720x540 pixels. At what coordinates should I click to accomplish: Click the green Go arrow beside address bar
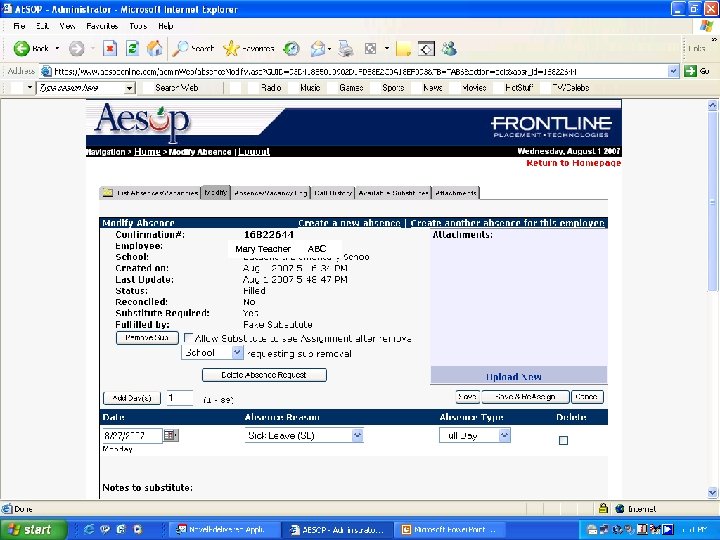(x=690, y=71)
